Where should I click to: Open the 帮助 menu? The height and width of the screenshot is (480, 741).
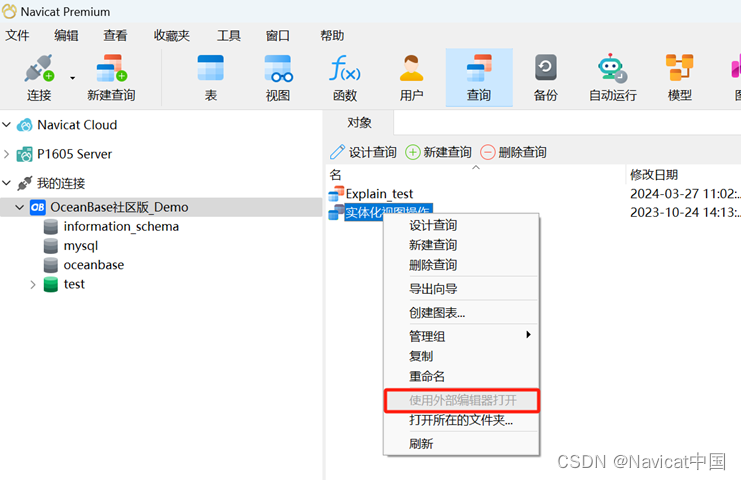pos(332,35)
